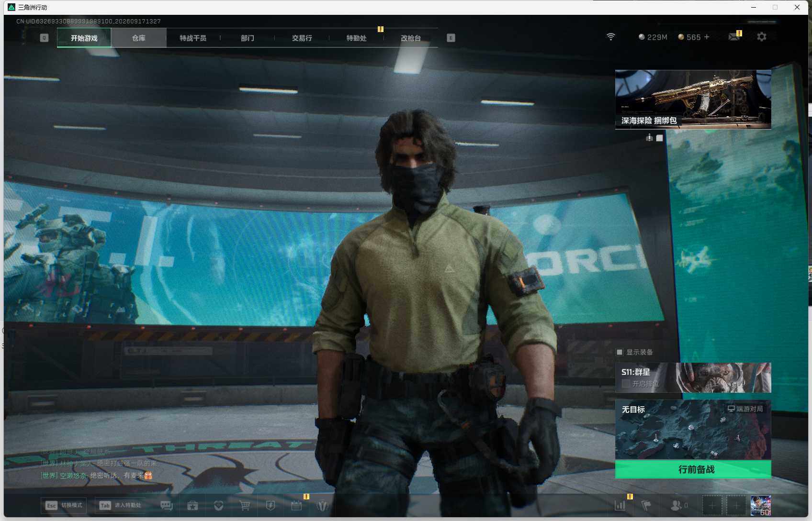The image size is (812, 521).
Task: Open the S11:群星 season card
Action: click(693, 377)
